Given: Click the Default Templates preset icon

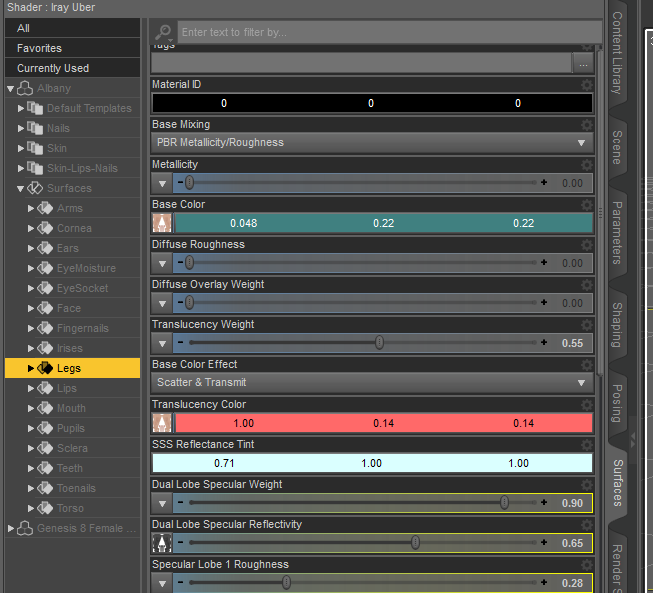Looking at the screenshot, I should 35,108.
